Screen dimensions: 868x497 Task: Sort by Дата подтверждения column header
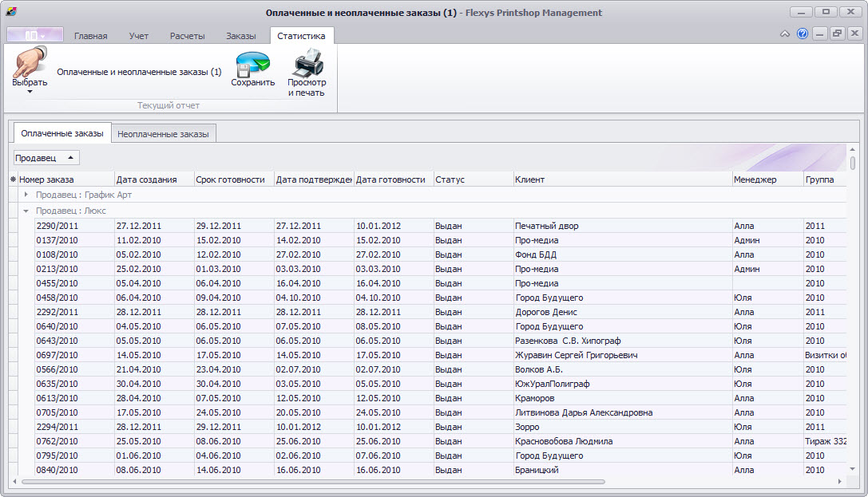point(314,179)
